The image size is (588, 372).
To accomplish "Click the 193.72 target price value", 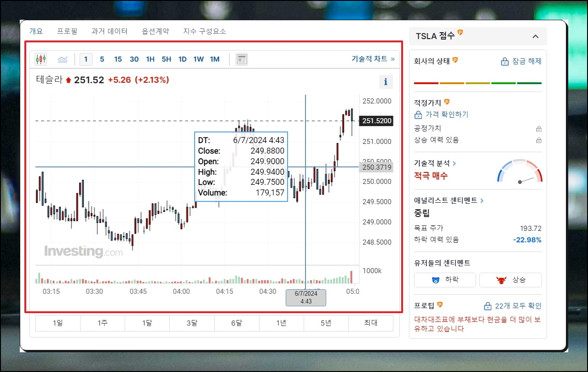I will tap(530, 228).
